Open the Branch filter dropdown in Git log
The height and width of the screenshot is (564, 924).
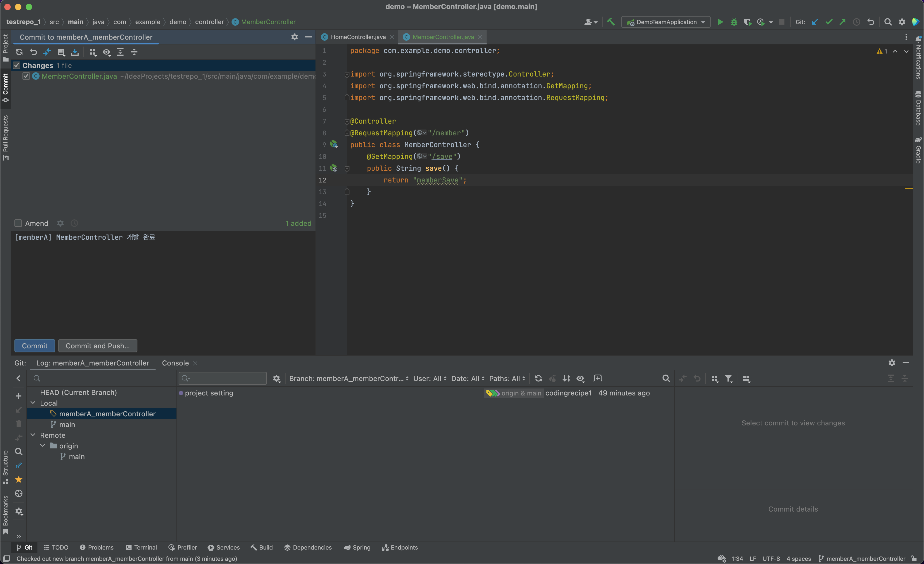[348, 379]
